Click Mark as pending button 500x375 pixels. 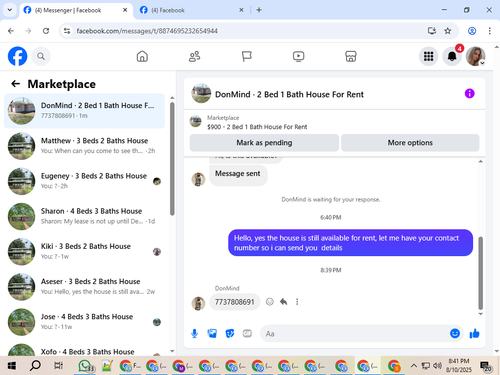point(264,143)
